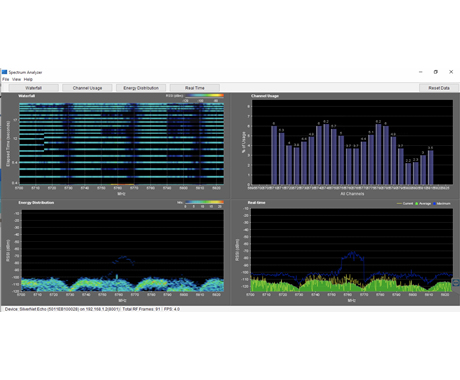The height and width of the screenshot is (380, 460).
Task: Click the Channel Usage toolbar button
Action: click(x=87, y=88)
